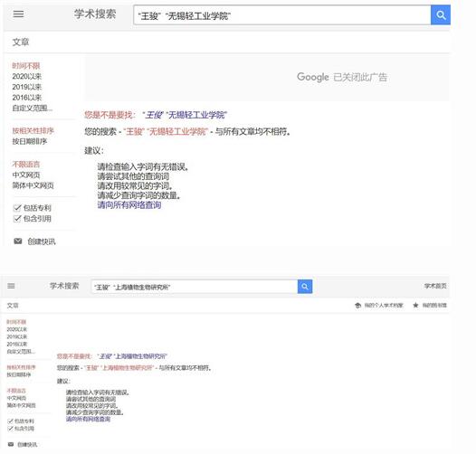Image resolution: width=476 pixels, height=454 pixels.
Task: Select 按日期排序 in upper sidebar
Action: [30, 141]
